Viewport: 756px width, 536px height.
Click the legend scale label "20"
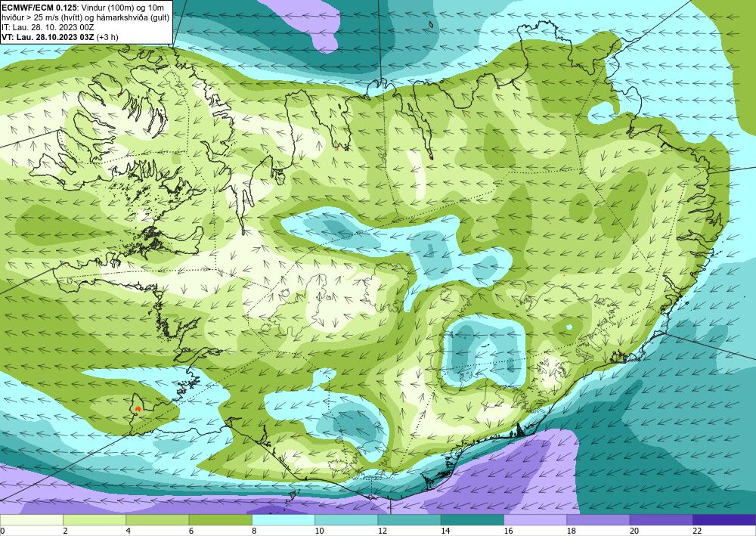click(634, 531)
